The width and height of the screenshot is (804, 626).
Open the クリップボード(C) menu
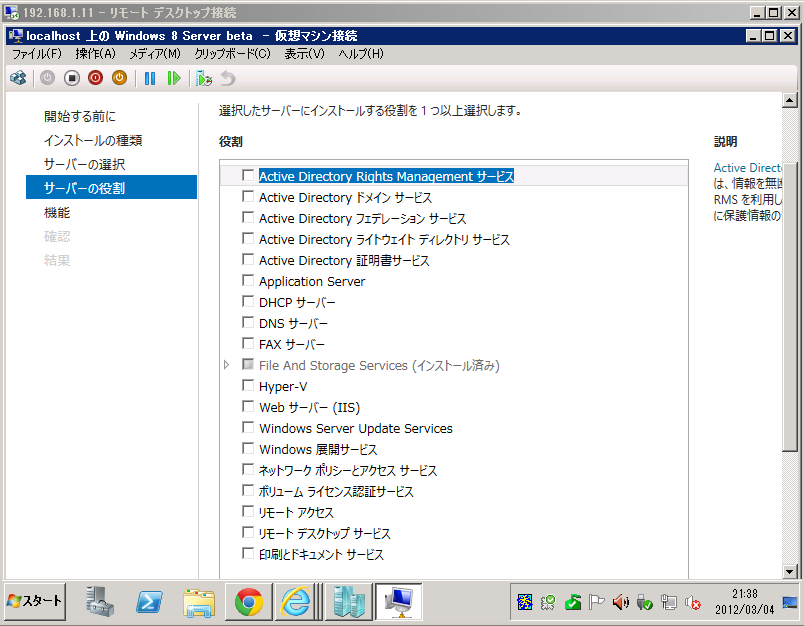tap(232, 53)
